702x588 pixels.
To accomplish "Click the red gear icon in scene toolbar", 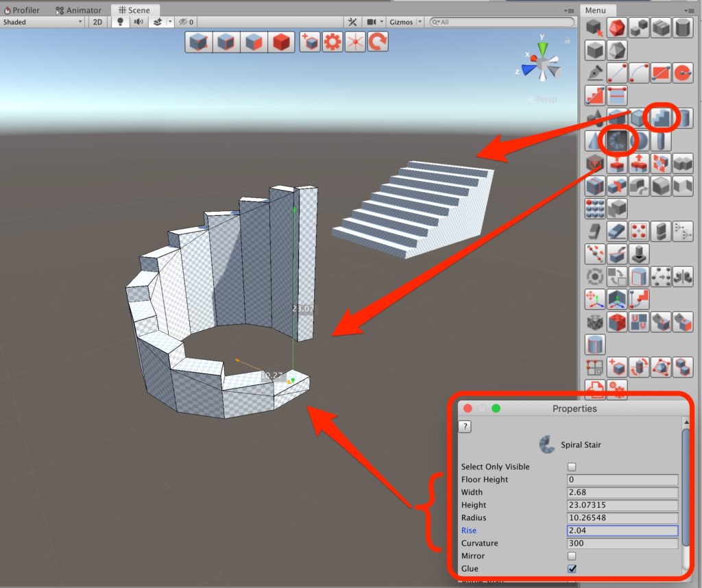I will tap(332, 42).
